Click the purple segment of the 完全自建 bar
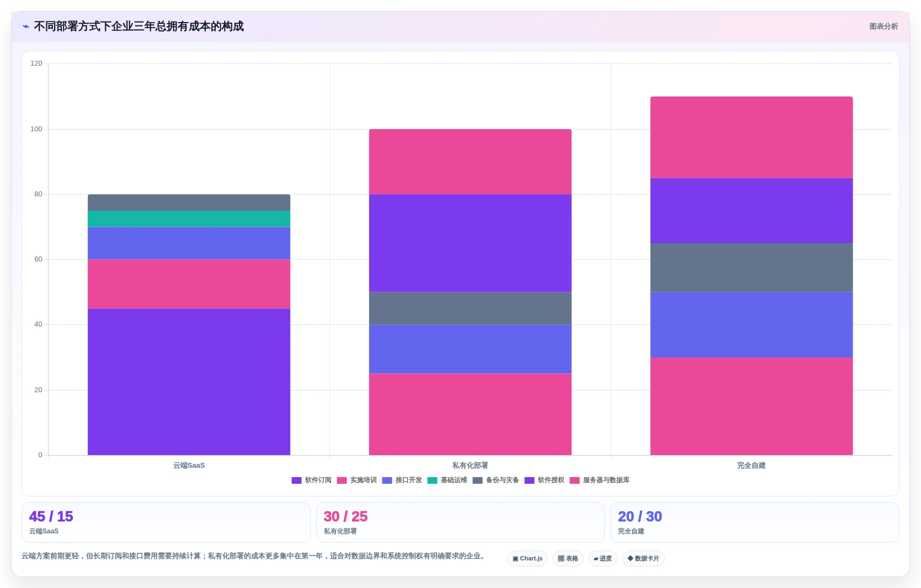The width and height of the screenshot is (921, 588). click(x=752, y=211)
